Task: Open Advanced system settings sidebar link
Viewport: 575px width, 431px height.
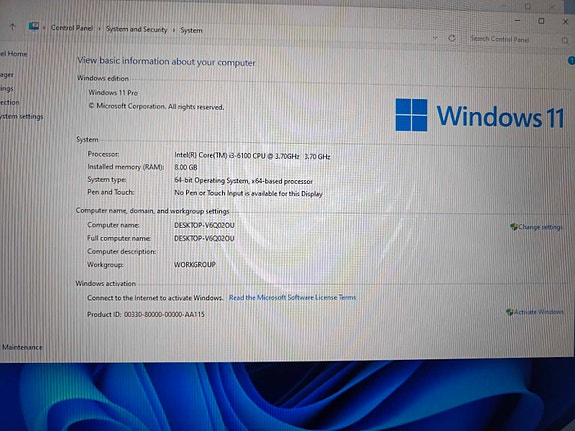Action: (22, 116)
